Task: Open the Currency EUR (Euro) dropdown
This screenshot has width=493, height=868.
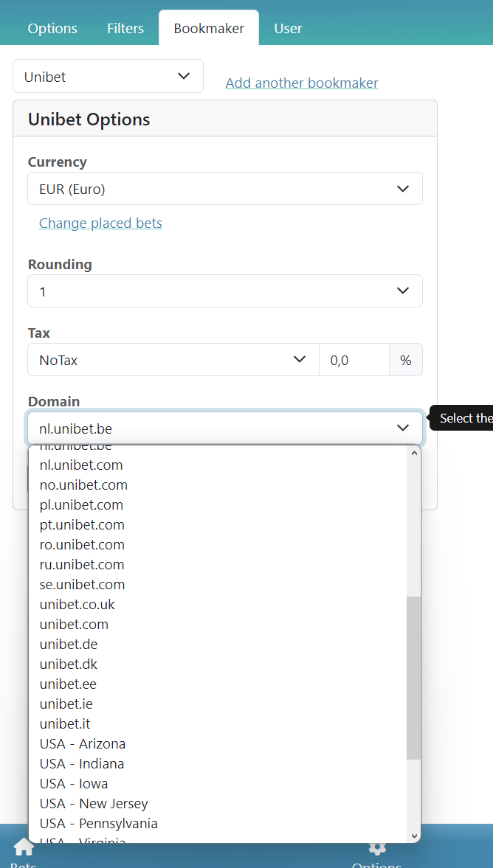Action: tap(225, 189)
